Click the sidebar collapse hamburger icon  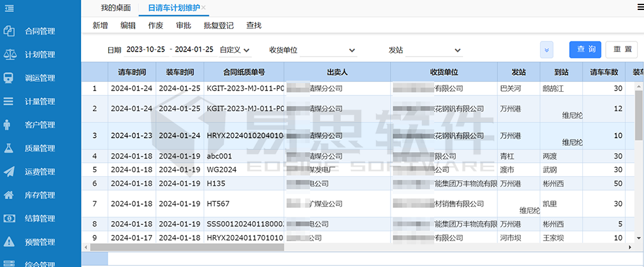pyautogui.click(x=9, y=8)
